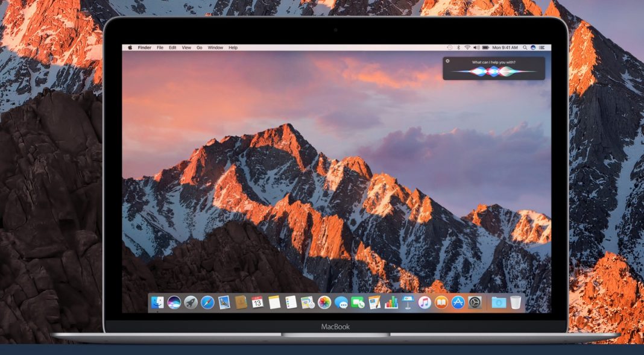Click the battery status icon
The width and height of the screenshot is (644, 355).
click(x=486, y=48)
